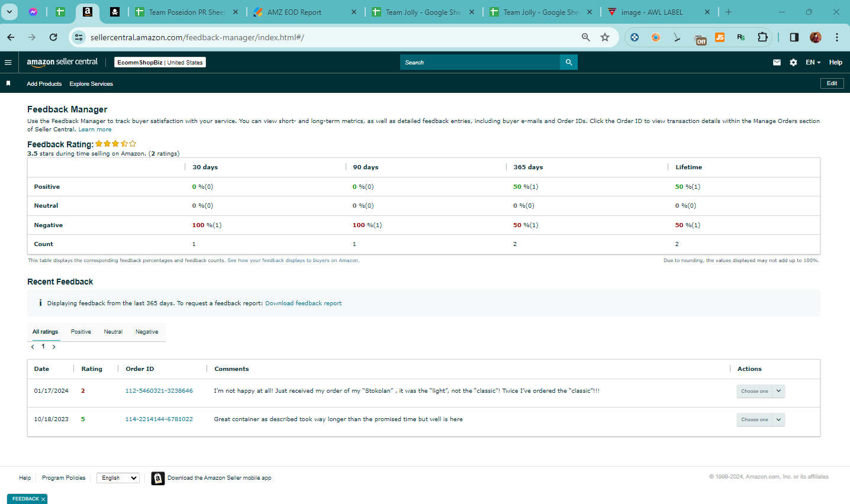Click the extension icon showing Off badge
Image resolution: width=850 pixels, height=504 pixels.
click(700, 38)
